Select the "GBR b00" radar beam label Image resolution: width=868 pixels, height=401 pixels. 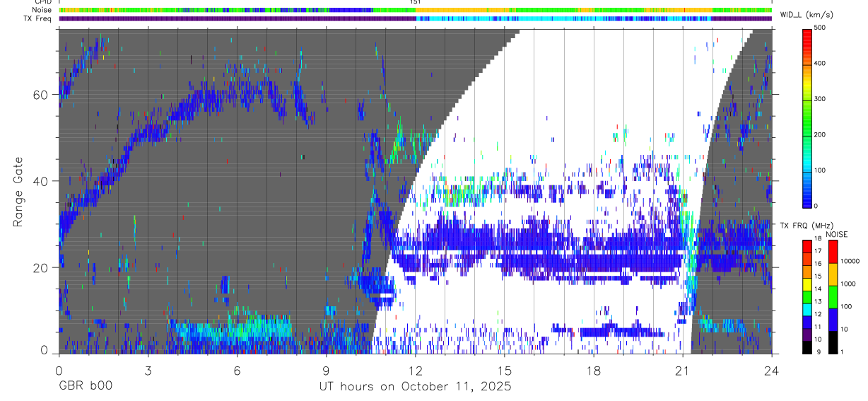pos(85,386)
